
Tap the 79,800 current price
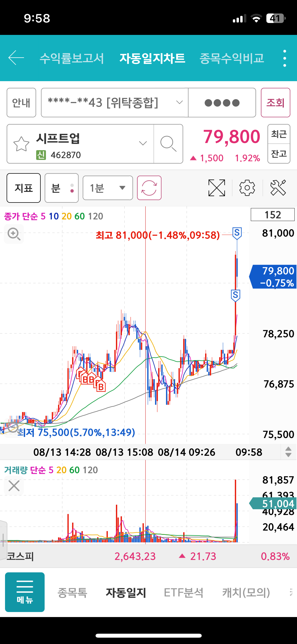coord(232,136)
